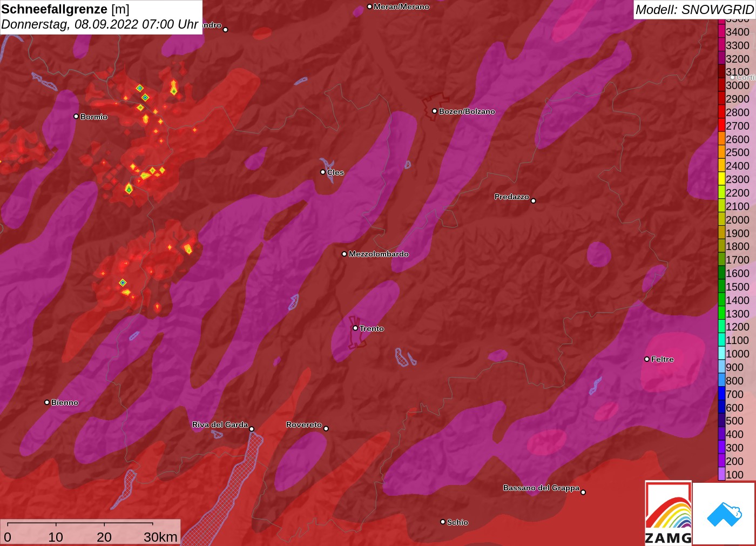The image size is (756, 546).
Task: Select the Trento city marker
Action: (355, 328)
